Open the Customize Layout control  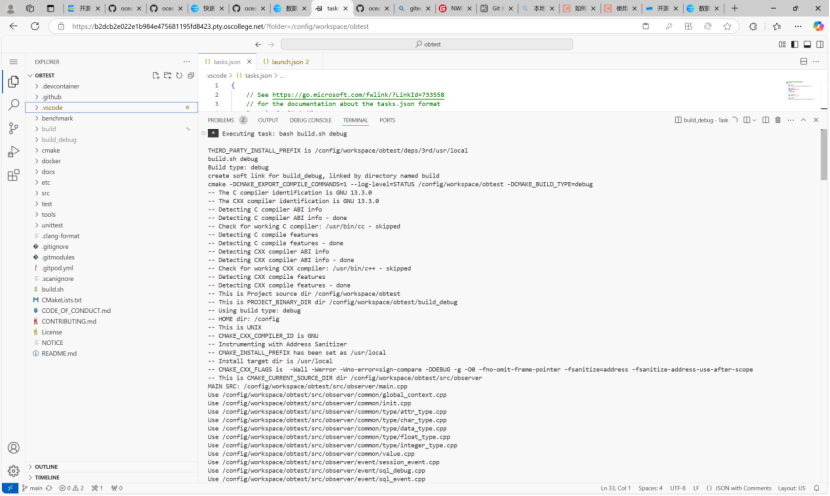[x=782, y=44]
